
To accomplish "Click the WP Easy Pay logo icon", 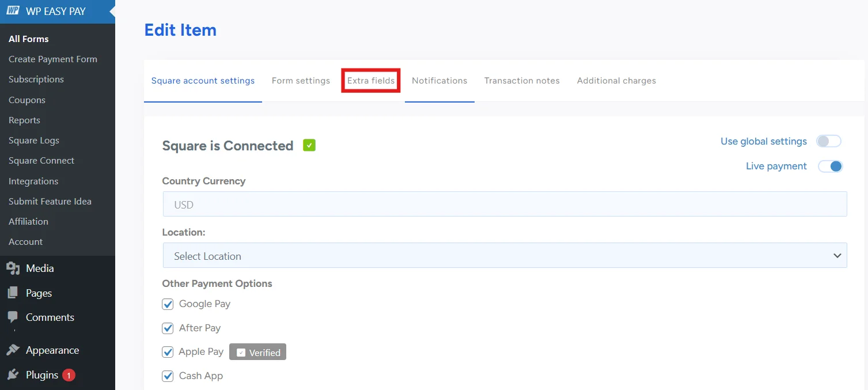I will pyautogui.click(x=13, y=11).
